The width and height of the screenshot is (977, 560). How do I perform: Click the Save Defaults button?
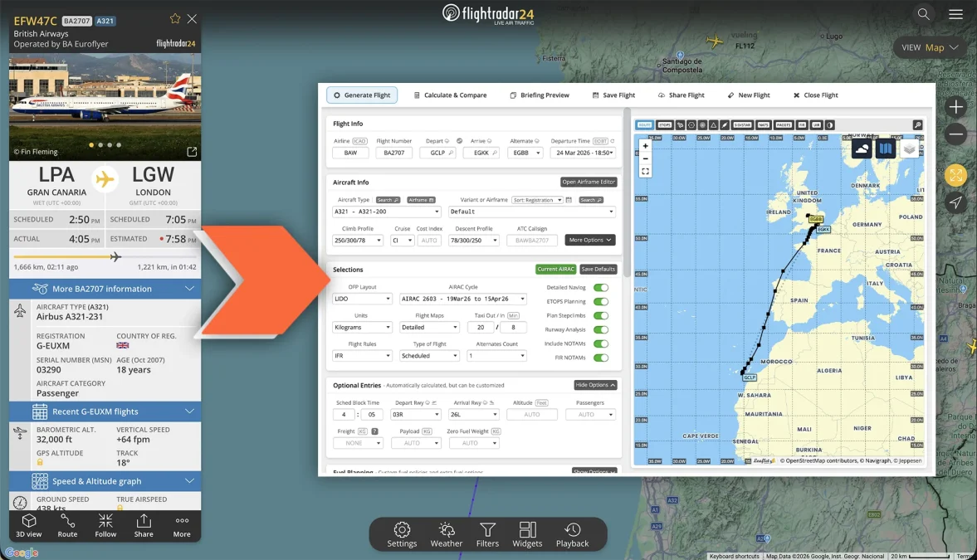(x=598, y=270)
